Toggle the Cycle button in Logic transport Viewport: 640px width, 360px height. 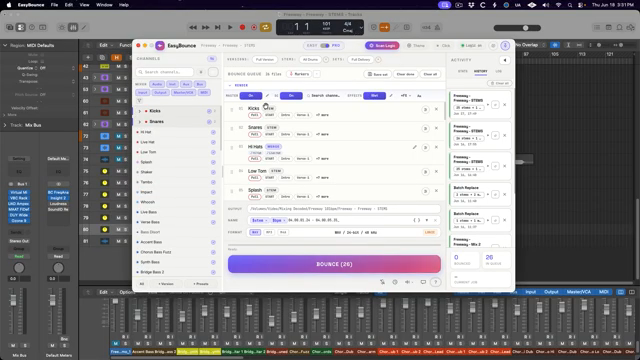coord(265,27)
